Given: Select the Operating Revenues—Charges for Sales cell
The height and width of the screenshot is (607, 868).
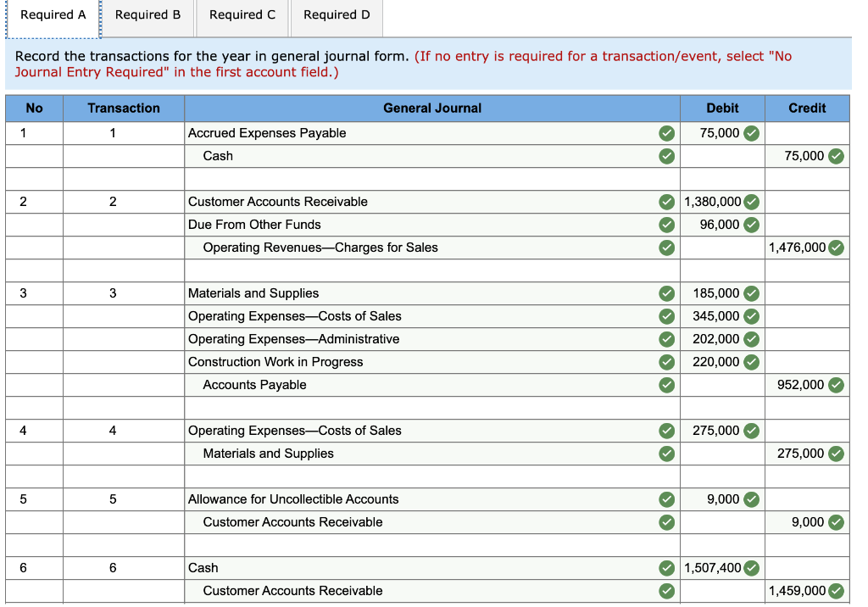Looking at the screenshot, I should coord(381,248).
